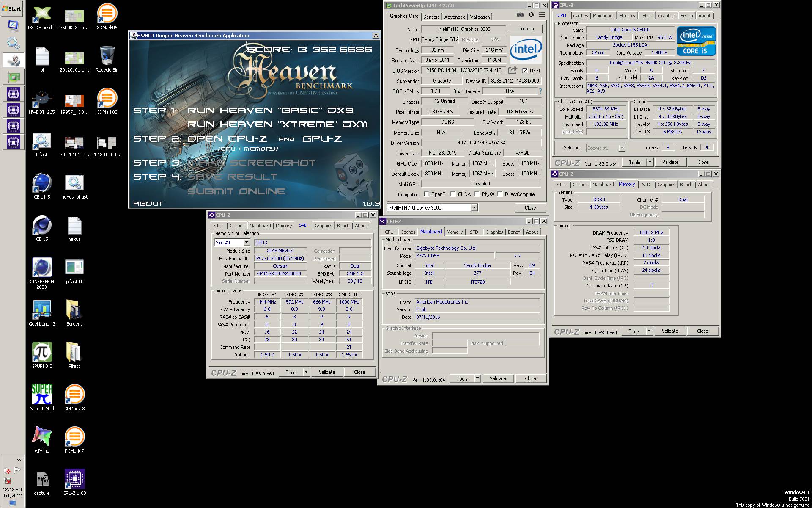812x508 pixels.
Task: Open the hexus_pifast icon
Action: pos(74,186)
